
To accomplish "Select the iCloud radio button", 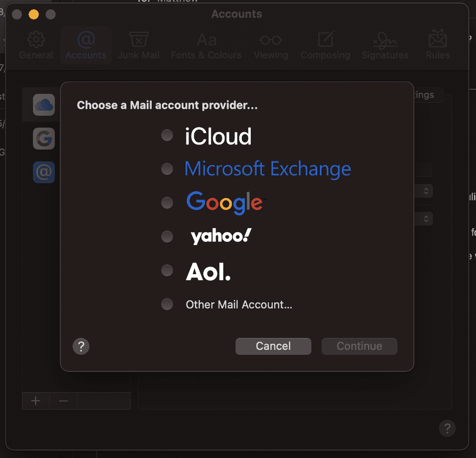I will 167,135.
